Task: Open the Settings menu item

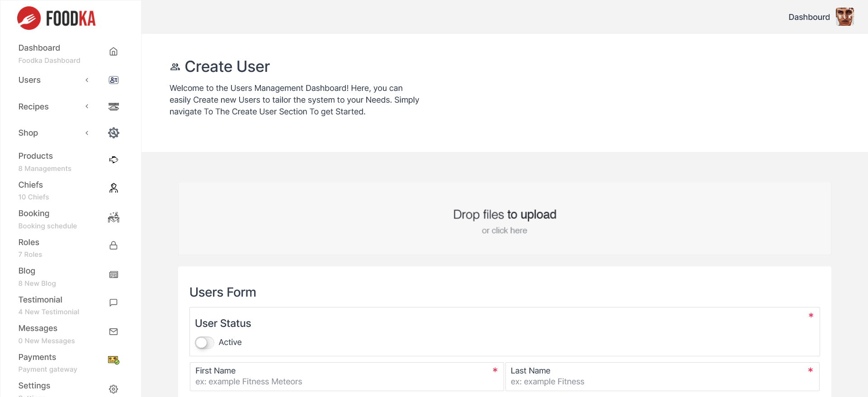Action: (34, 386)
